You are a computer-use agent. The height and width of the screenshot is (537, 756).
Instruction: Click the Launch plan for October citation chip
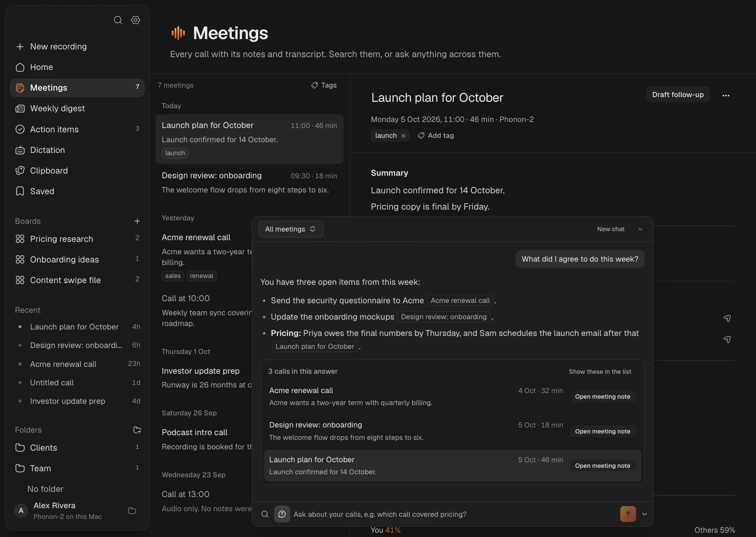pyautogui.click(x=315, y=346)
